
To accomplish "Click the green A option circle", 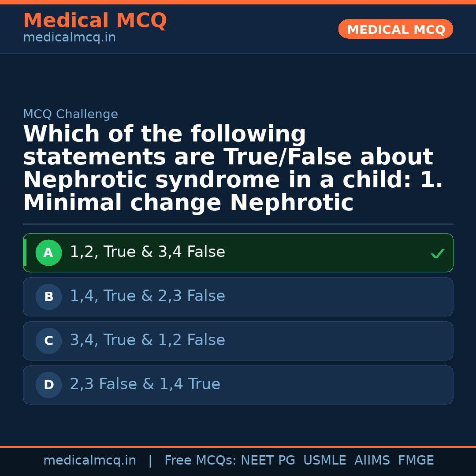I will coord(48,253).
